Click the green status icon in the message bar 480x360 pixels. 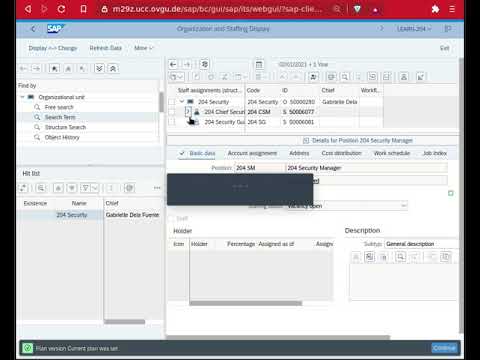click(28, 348)
